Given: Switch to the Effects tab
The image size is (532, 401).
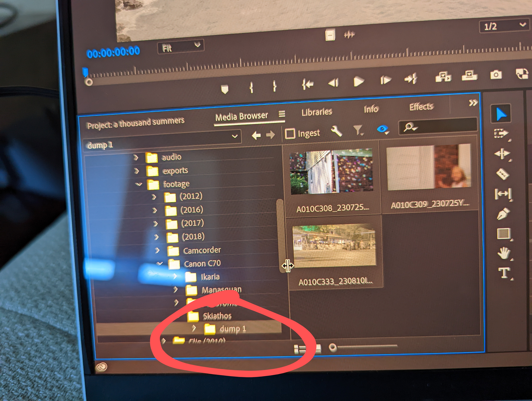Looking at the screenshot, I should tap(421, 107).
